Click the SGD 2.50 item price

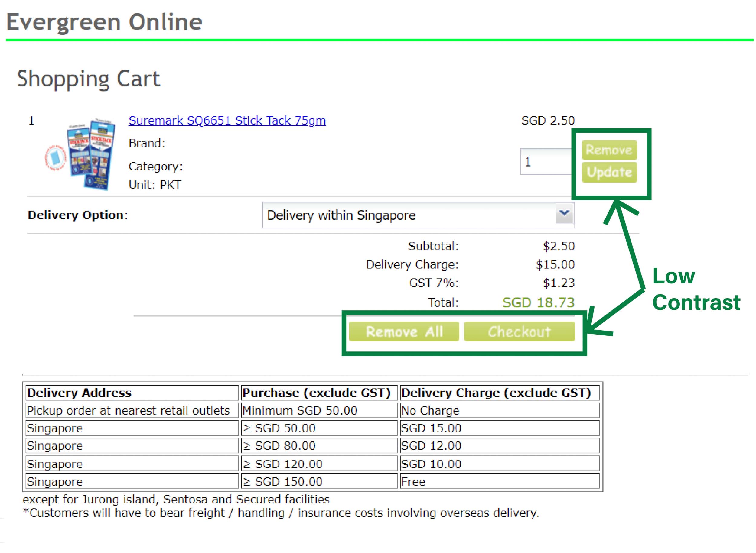(548, 120)
